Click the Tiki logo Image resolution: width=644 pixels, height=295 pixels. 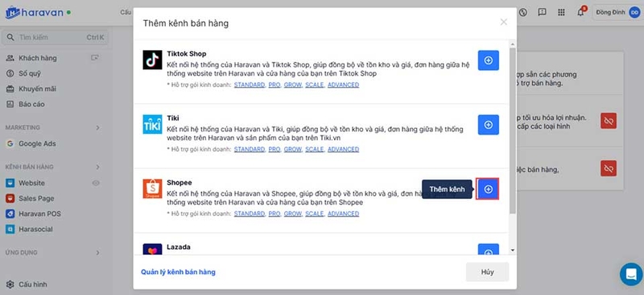point(152,124)
